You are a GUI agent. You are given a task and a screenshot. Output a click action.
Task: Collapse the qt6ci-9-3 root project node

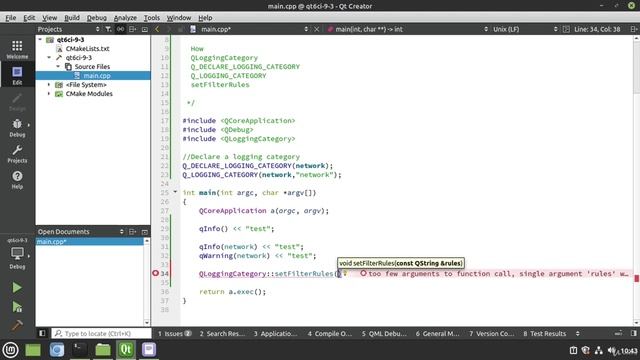pos(40,40)
